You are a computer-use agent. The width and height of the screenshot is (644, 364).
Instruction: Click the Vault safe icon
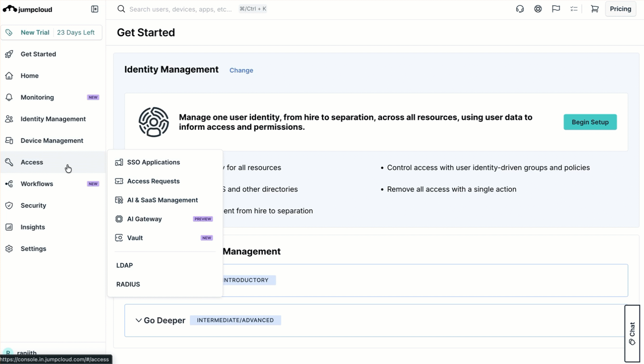(119, 238)
